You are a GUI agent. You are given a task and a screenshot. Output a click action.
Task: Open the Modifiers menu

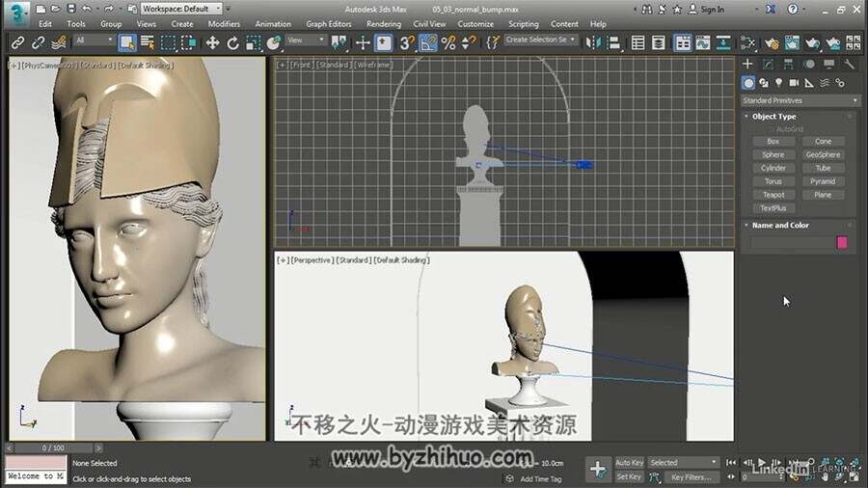point(224,24)
